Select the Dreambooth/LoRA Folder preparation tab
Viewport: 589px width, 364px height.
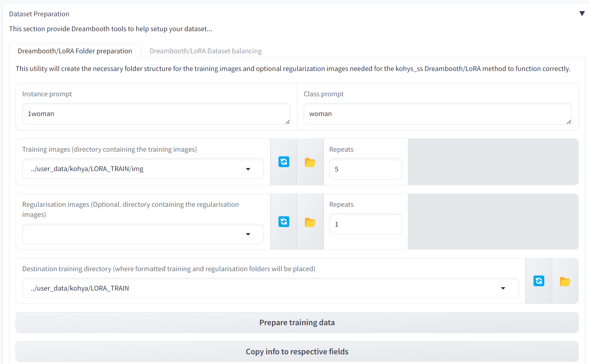pos(75,51)
